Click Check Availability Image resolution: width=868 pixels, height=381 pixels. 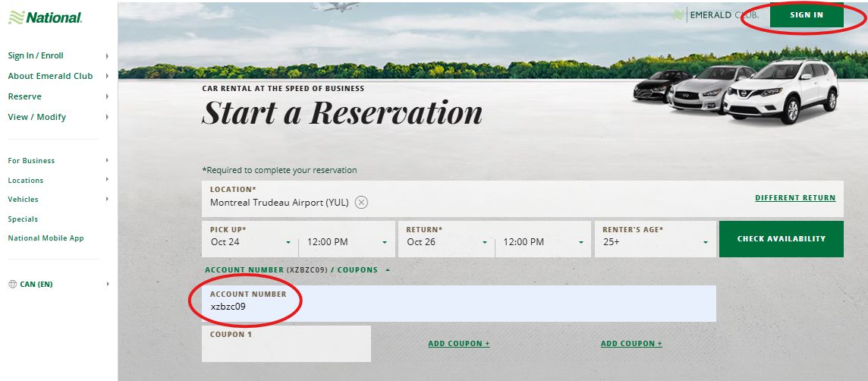pos(781,238)
